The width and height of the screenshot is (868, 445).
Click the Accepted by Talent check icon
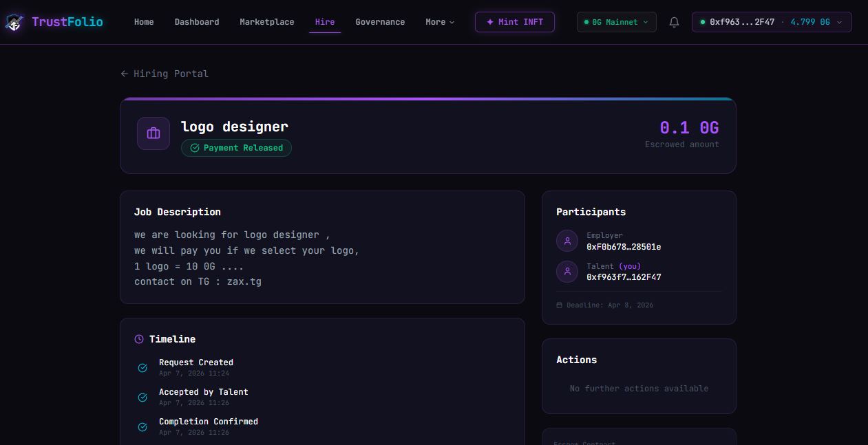tap(142, 398)
